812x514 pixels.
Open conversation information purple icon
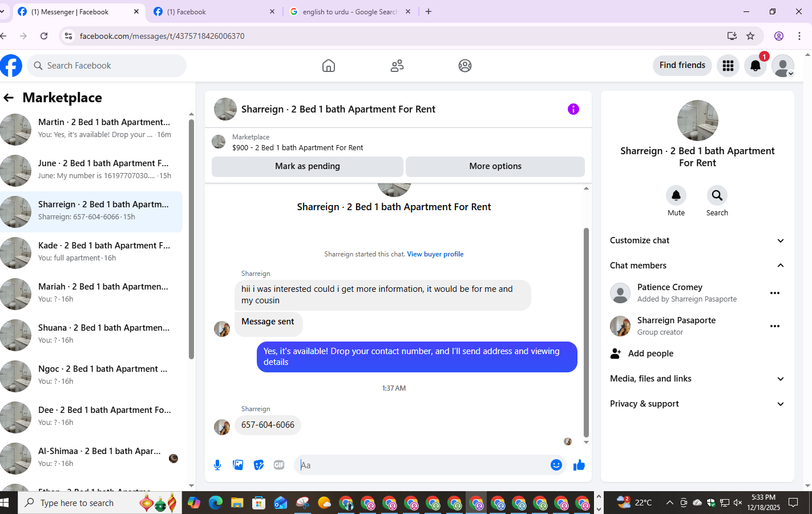click(573, 109)
